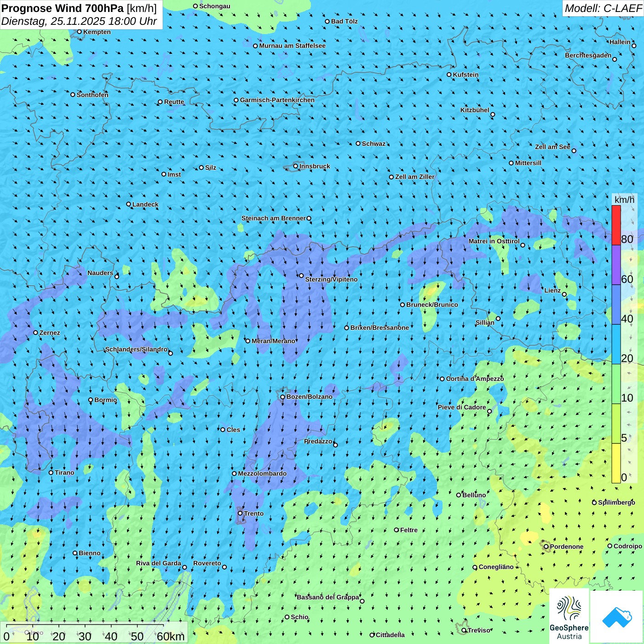Click the Innsbruck city marker

click(x=296, y=166)
